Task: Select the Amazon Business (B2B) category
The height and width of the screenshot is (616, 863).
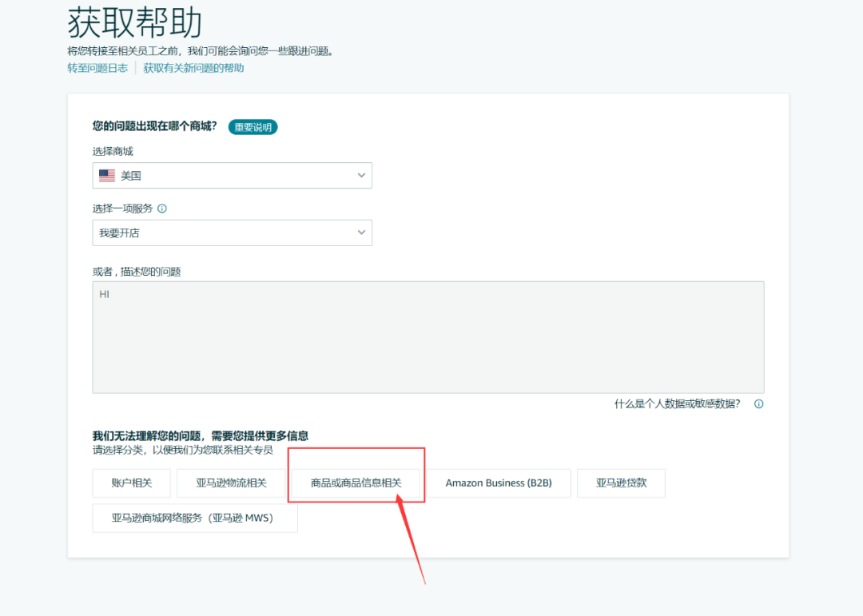Action: tap(499, 483)
